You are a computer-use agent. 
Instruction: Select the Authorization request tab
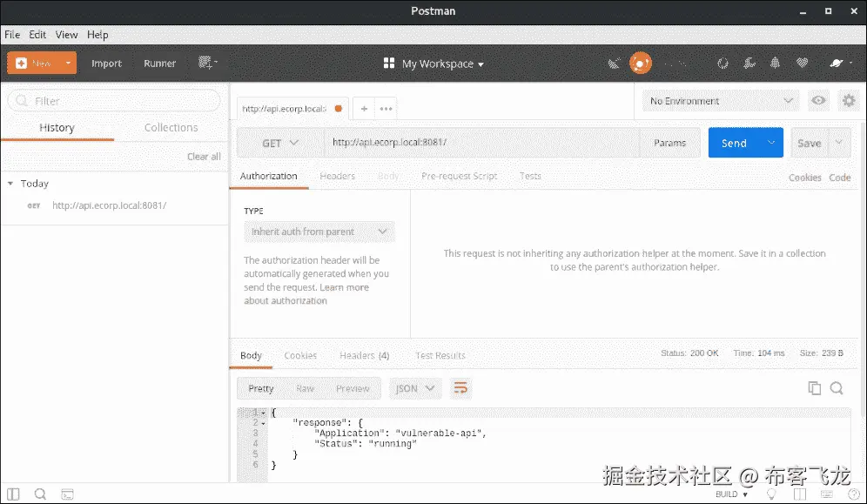click(x=269, y=177)
